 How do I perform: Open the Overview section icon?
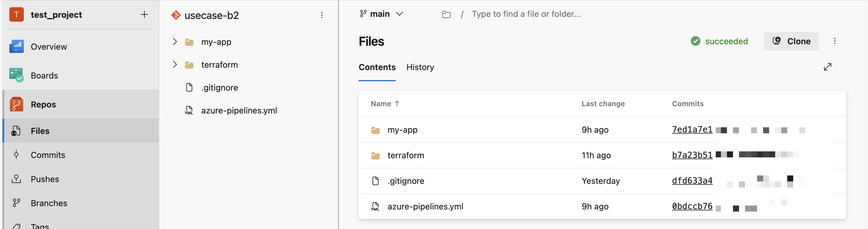click(17, 46)
